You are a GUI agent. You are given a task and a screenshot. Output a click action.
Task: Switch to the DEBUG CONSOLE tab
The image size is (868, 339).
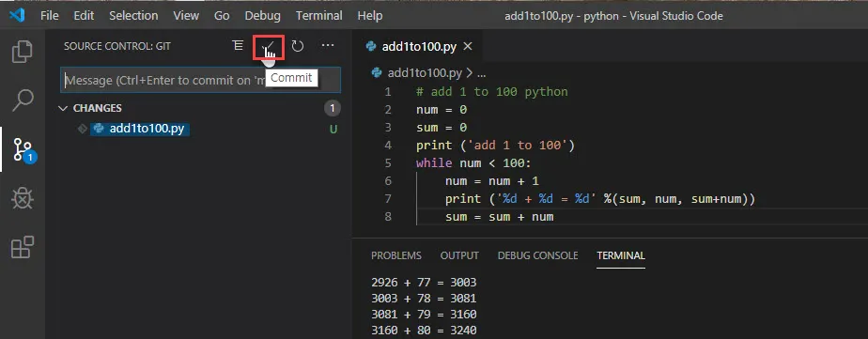(537, 255)
